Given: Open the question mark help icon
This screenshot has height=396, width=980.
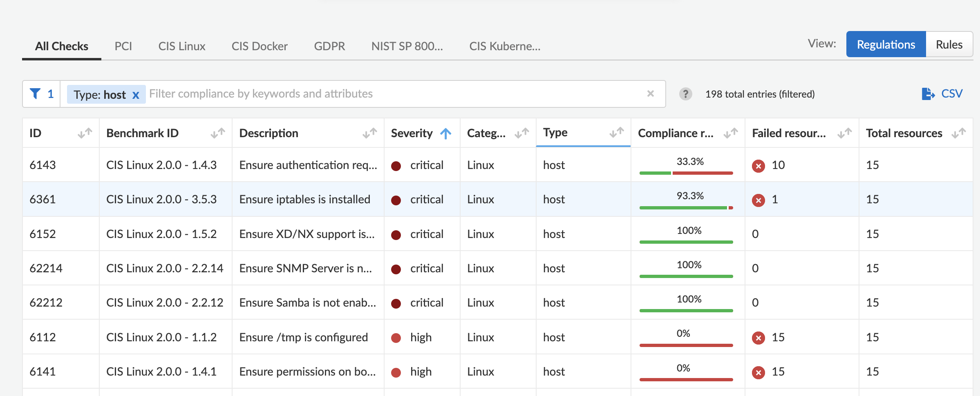Looking at the screenshot, I should coord(685,94).
